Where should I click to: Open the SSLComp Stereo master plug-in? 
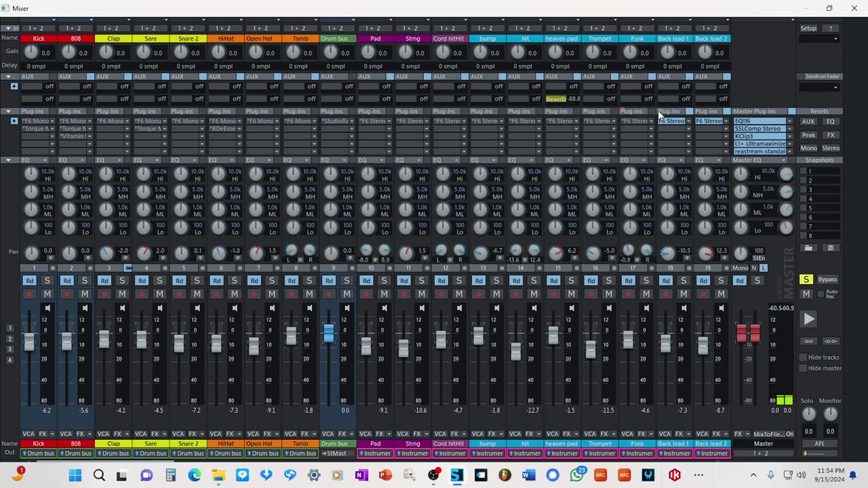[x=758, y=129]
